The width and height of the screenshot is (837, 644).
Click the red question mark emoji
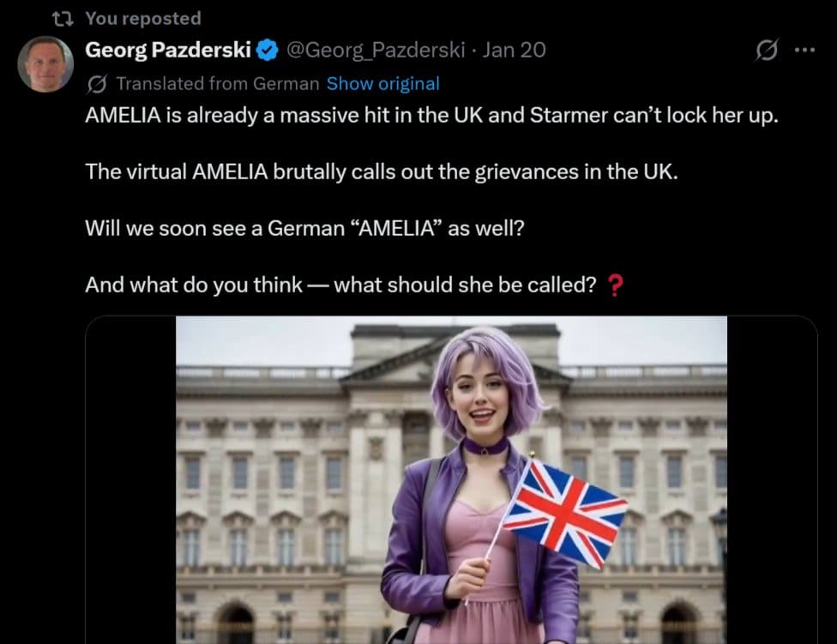[x=616, y=286]
